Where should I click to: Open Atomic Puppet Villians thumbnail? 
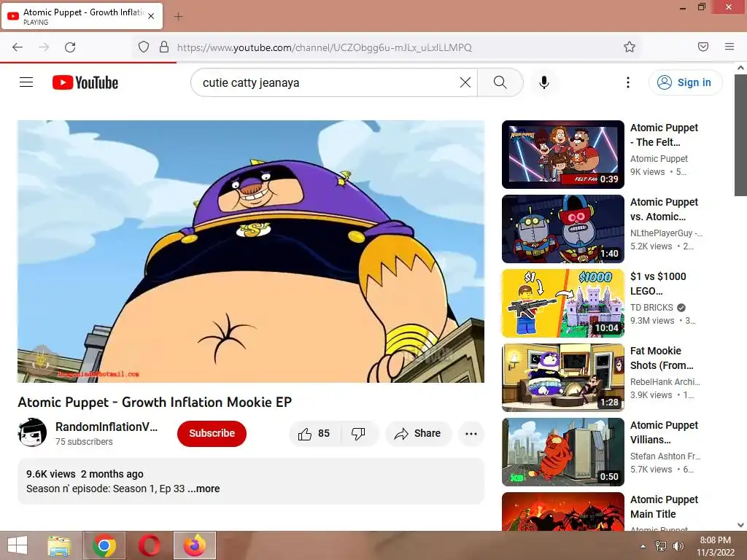point(563,452)
